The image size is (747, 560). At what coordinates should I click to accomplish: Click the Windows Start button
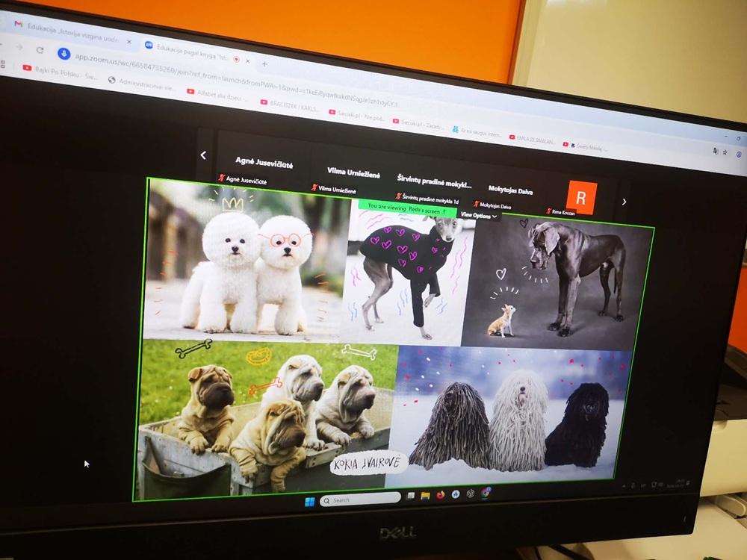309,502
